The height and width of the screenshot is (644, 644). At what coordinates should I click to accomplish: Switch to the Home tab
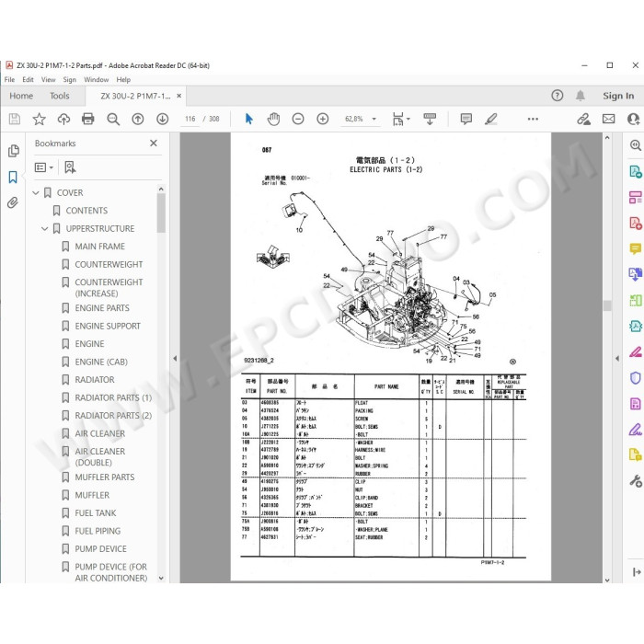21,96
